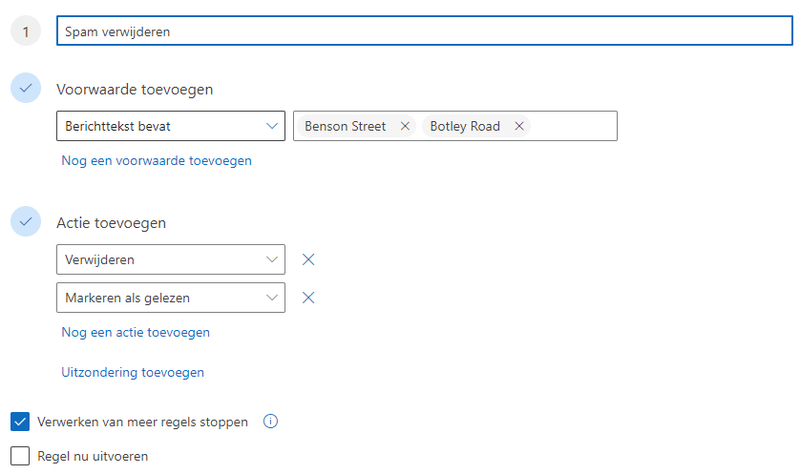Click the Botley Road keyword text
Viewport: 800px width, 474px height.
(x=465, y=127)
